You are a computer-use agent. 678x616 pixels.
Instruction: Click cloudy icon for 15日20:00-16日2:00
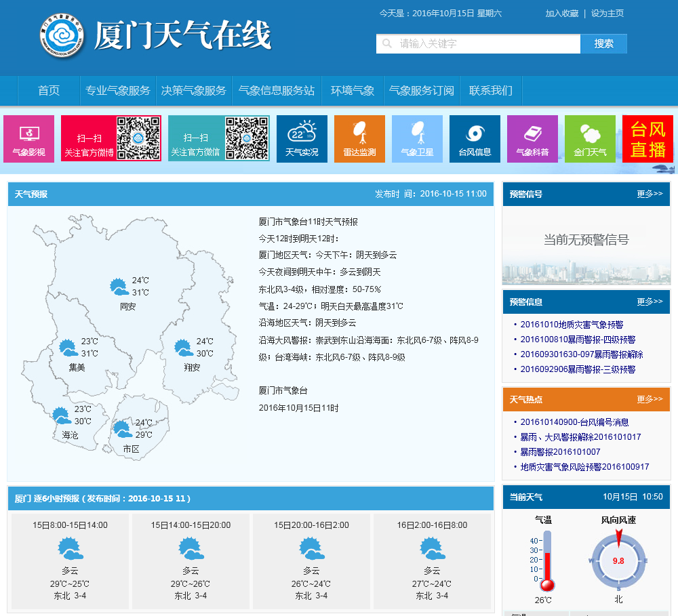point(311,548)
